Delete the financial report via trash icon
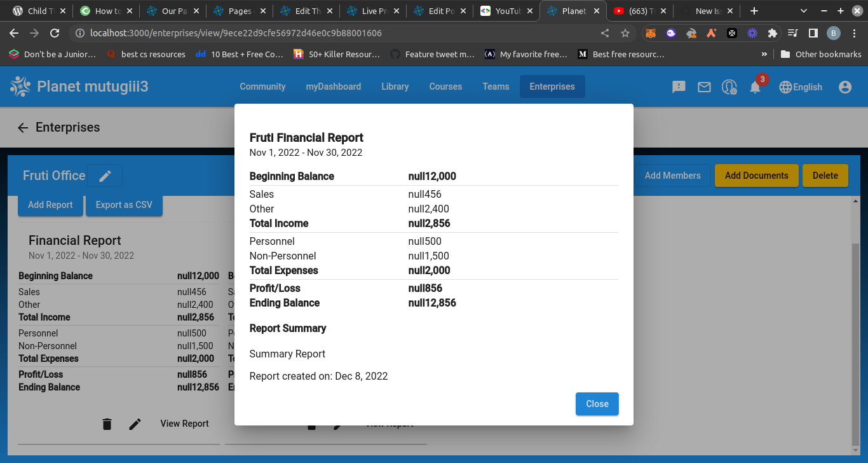The height and width of the screenshot is (463, 868). [x=107, y=424]
